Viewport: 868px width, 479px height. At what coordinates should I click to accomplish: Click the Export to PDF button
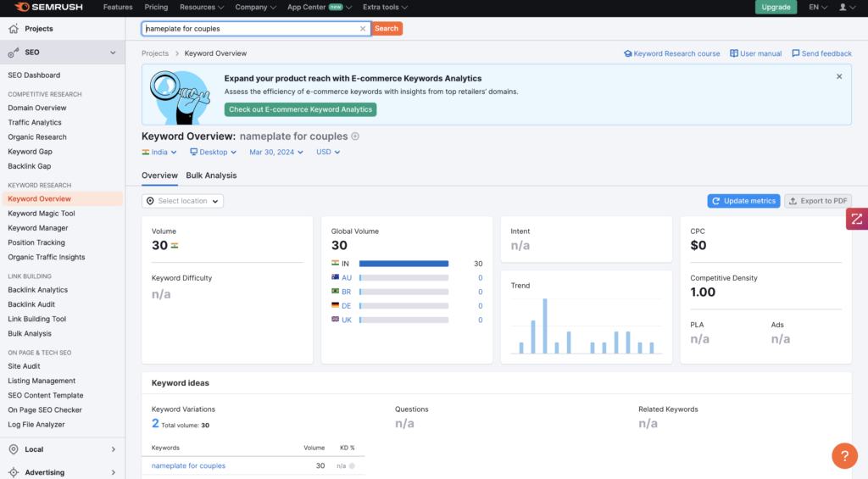[818, 201]
